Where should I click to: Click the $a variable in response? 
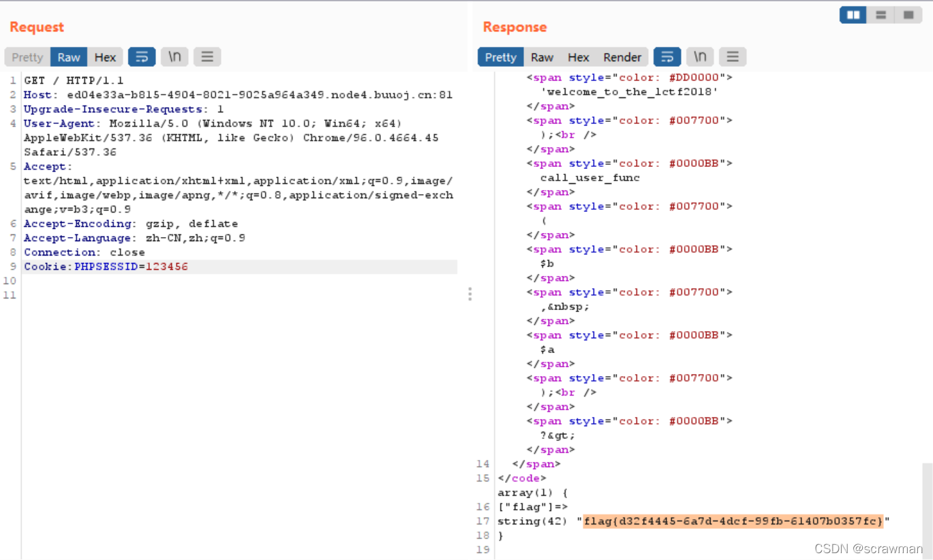pyautogui.click(x=547, y=349)
